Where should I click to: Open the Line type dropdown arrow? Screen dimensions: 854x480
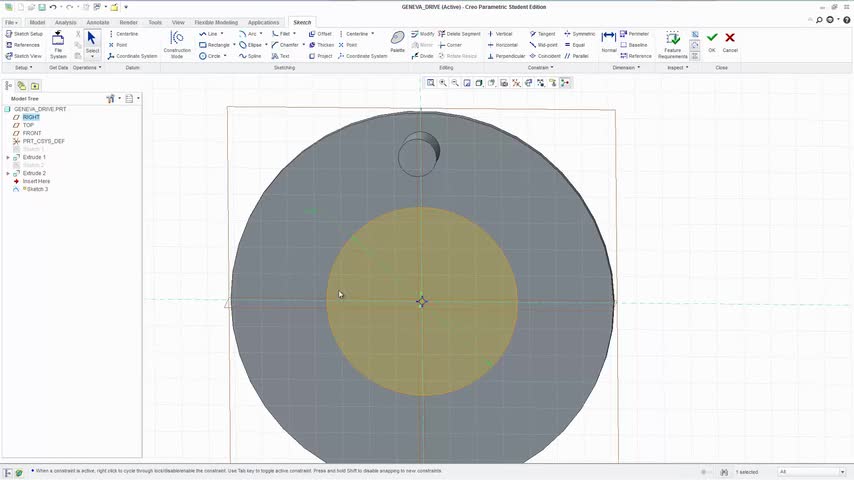(222, 34)
